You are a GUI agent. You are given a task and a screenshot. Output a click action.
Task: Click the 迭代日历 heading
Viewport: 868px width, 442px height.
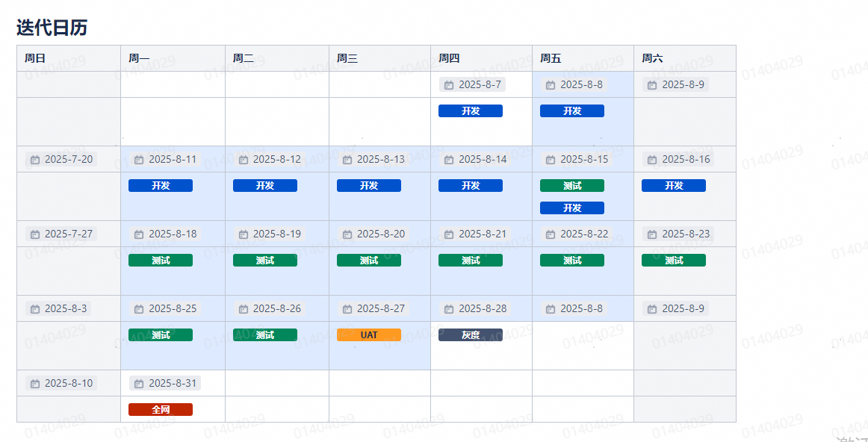pyautogui.click(x=52, y=28)
